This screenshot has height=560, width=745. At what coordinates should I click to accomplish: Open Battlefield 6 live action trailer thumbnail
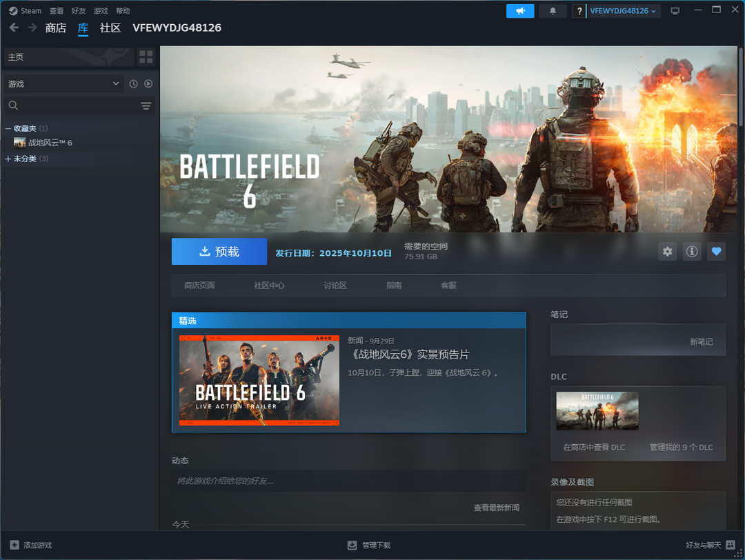click(259, 381)
